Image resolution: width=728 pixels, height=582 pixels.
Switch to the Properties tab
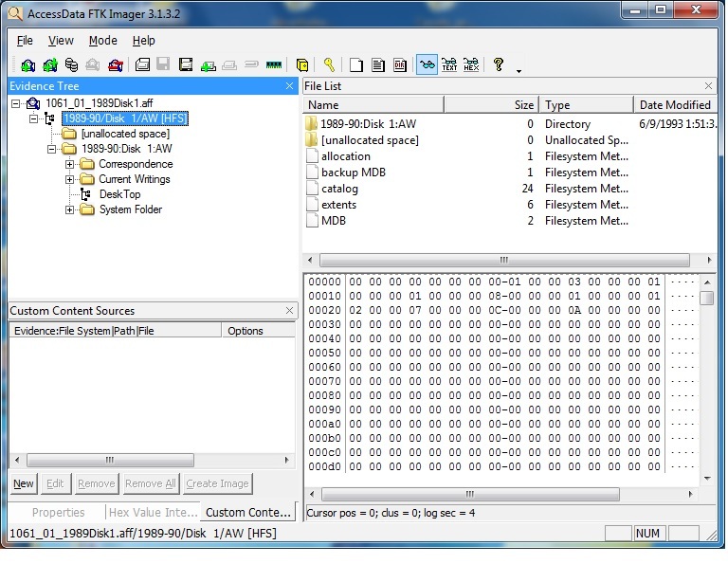(x=58, y=513)
